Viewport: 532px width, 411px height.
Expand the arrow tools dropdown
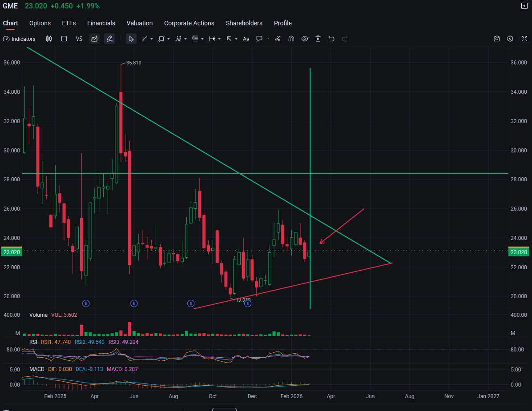236,39
